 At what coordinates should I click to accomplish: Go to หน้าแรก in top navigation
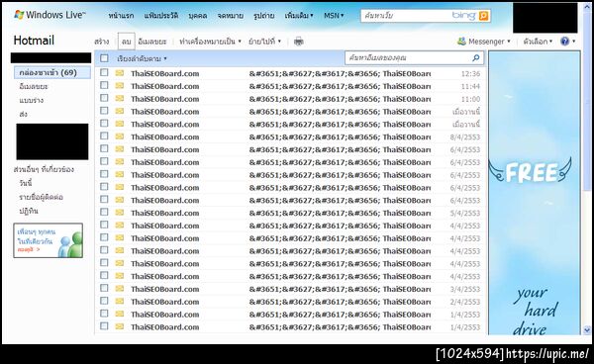(121, 16)
